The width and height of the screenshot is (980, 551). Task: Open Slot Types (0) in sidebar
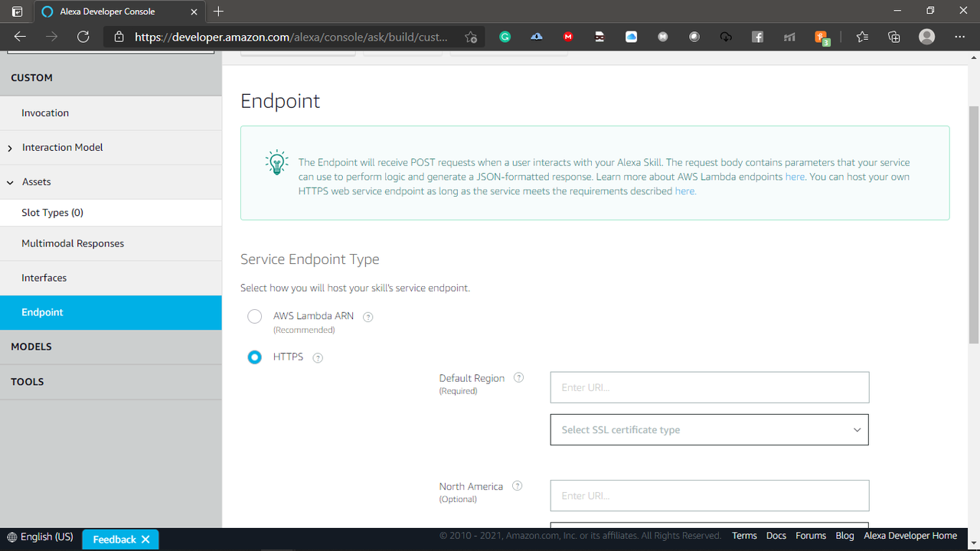111,213
